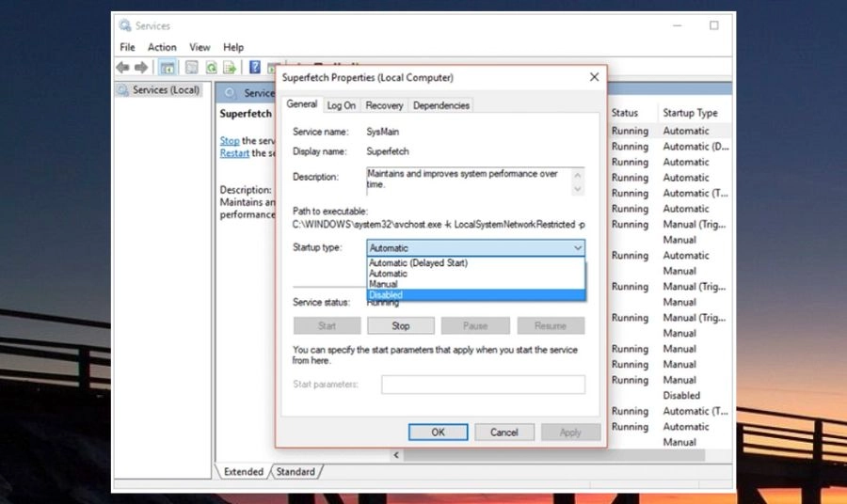Close the Superfetch Properties dialog with X
Image resolution: width=847 pixels, height=504 pixels.
(594, 77)
